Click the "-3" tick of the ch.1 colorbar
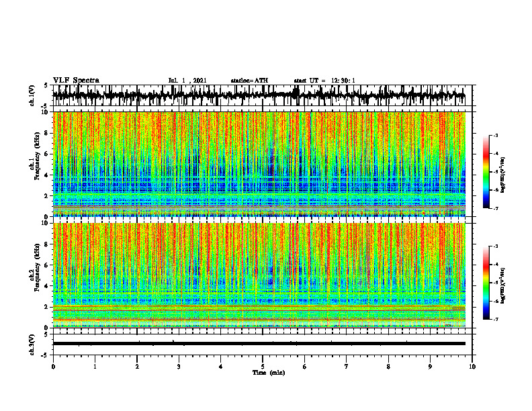This screenshot has height=411, width=532. pyautogui.click(x=495, y=136)
